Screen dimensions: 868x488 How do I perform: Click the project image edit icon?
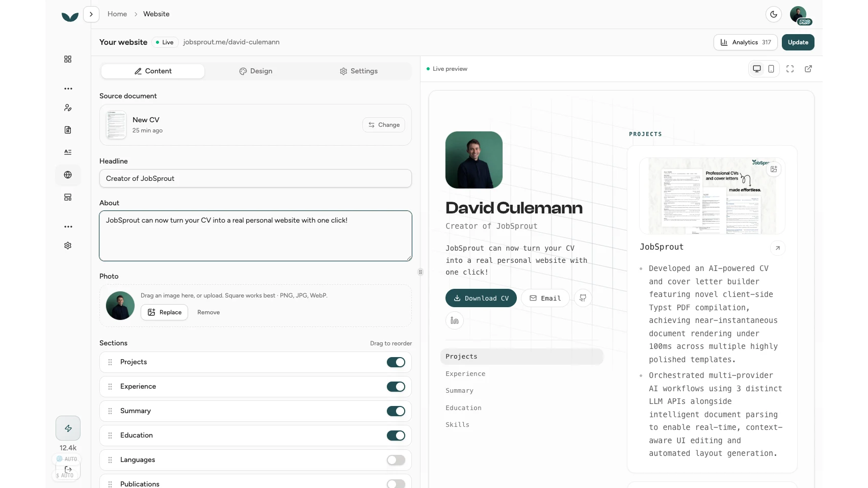coord(774,169)
